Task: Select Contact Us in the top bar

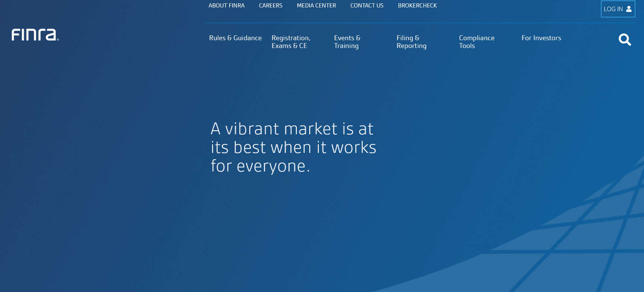Action: tap(366, 6)
